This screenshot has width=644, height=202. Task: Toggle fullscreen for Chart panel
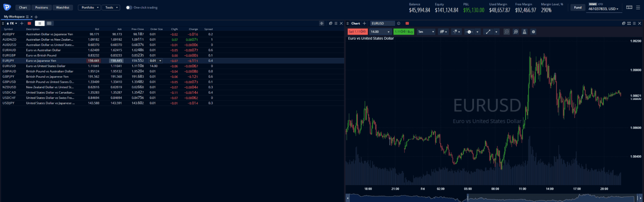629,23
